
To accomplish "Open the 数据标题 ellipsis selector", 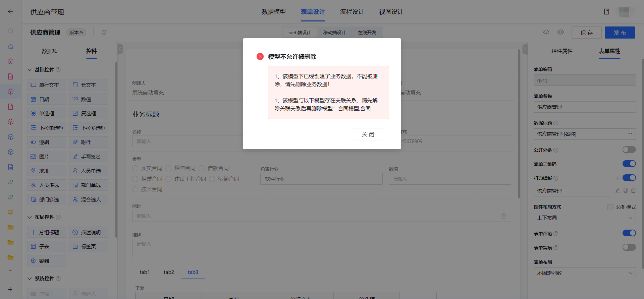I will [x=630, y=134].
